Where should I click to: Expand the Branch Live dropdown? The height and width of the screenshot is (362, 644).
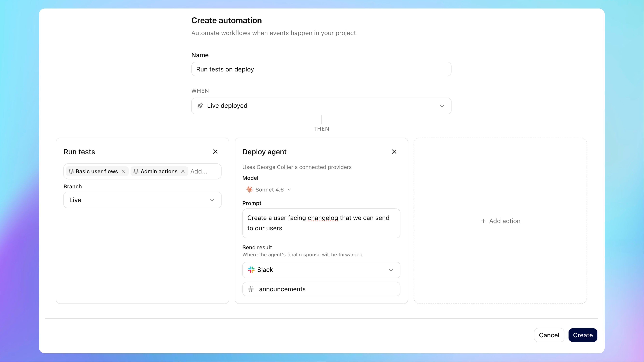pos(212,200)
